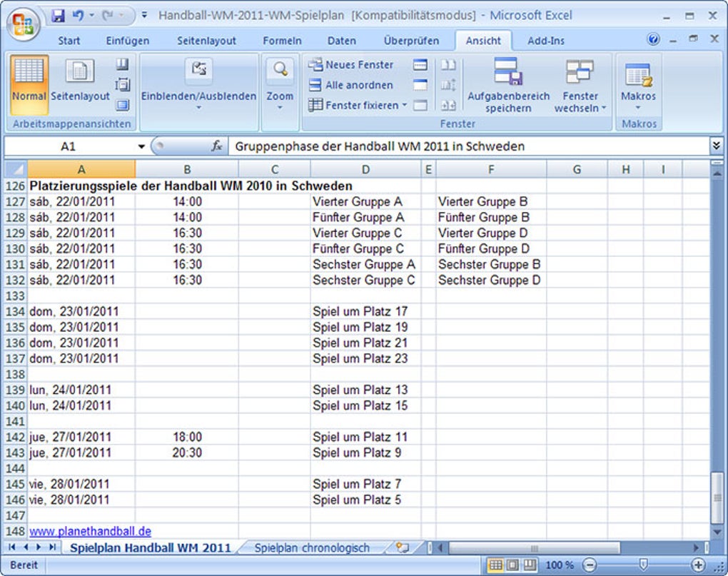Click the 100 % zoom level
Image resolution: width=728 pixels, height=576 pixels.
(x=560, y=565)
